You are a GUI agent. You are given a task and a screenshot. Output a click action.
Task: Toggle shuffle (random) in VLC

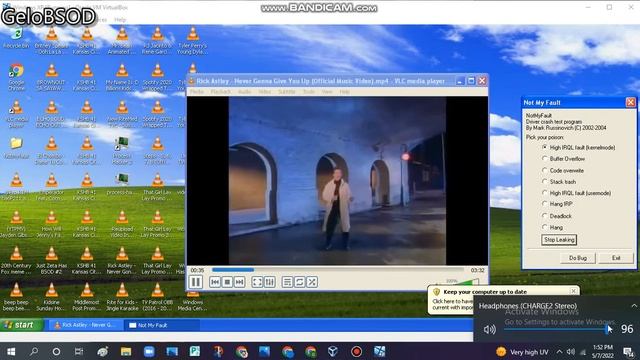coord(312,282)
